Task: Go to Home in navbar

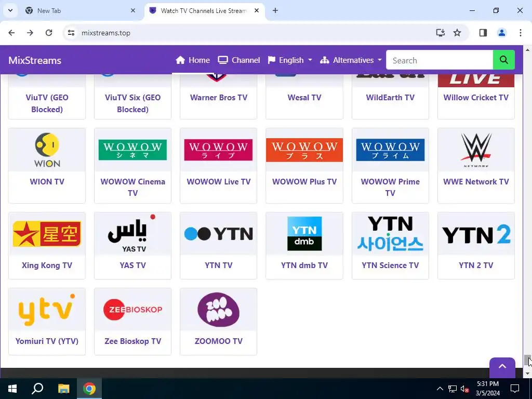Action: click(192, 60)
